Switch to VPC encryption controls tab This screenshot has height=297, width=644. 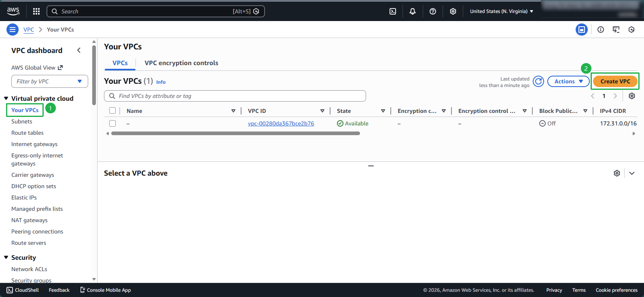click(181, 63)
